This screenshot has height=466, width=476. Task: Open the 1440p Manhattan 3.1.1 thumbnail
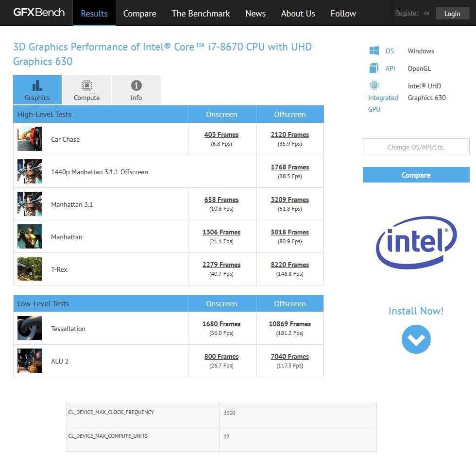(30, 171)
